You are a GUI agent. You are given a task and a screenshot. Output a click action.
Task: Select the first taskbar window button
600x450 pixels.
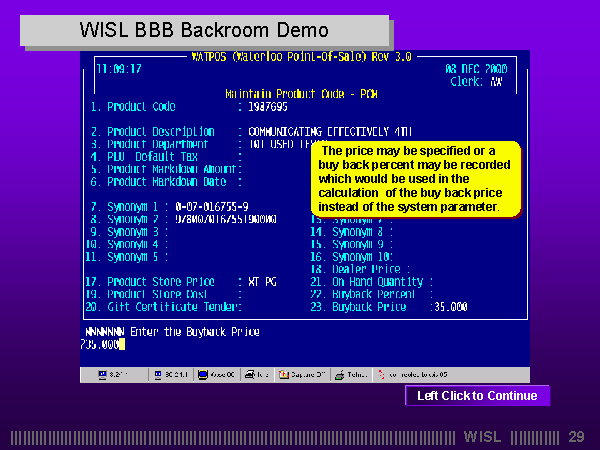tap(114, 375)
